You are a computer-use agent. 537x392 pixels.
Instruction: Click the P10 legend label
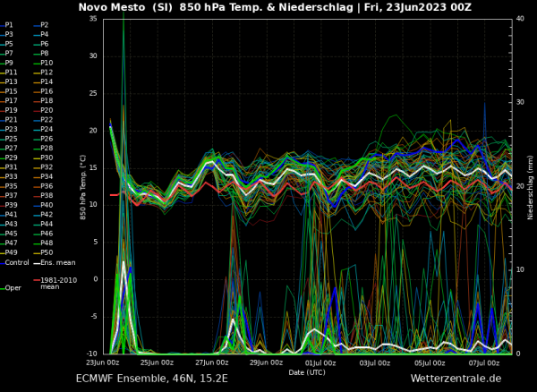point(47,63)
